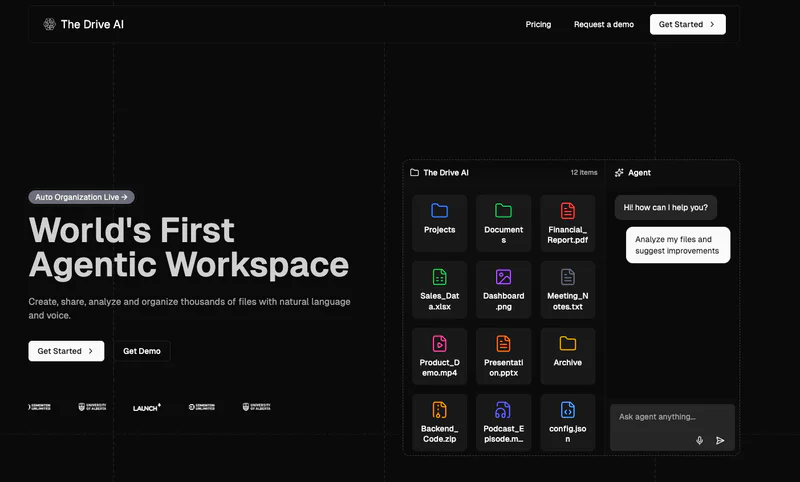Click 'The Drive AI' file panel title

pyautogui.click(x=446, y=172)
